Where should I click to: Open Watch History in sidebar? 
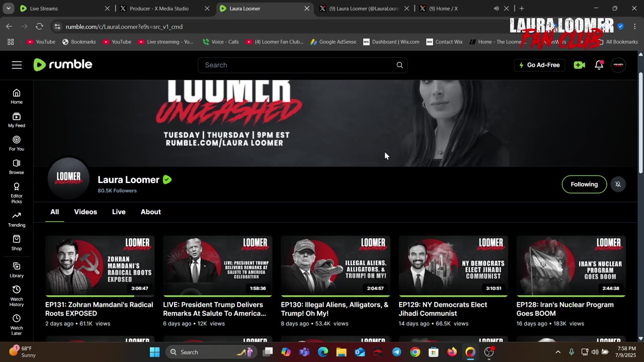pyautogui.click(x=17, y=296)
